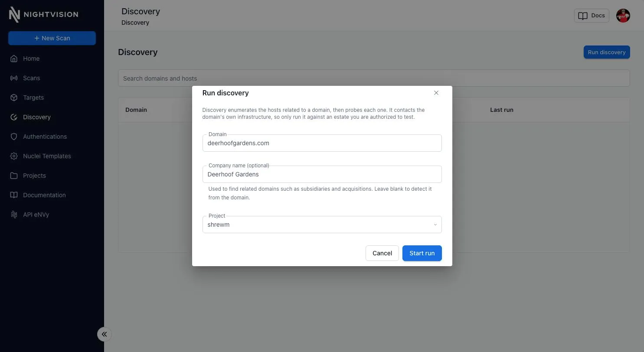This screenshot has height=352, width=644.
Task: Click the NightVision logo
Action: pyautogui.click(x=43, y=14)
